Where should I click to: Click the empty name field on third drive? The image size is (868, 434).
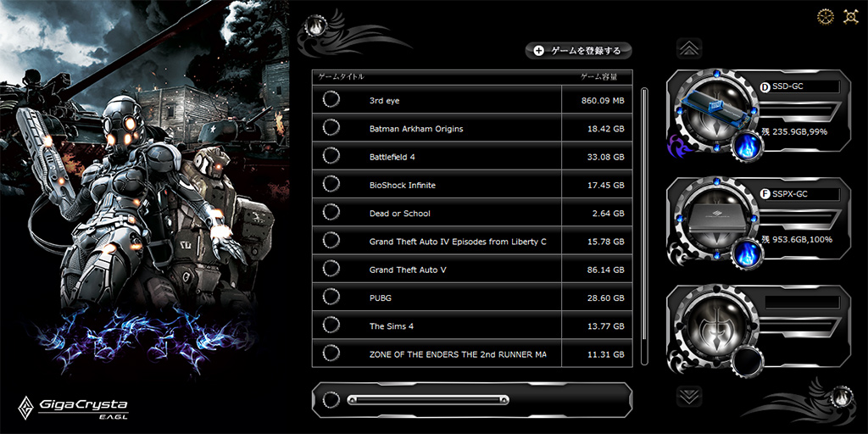[x=802, y=303]
